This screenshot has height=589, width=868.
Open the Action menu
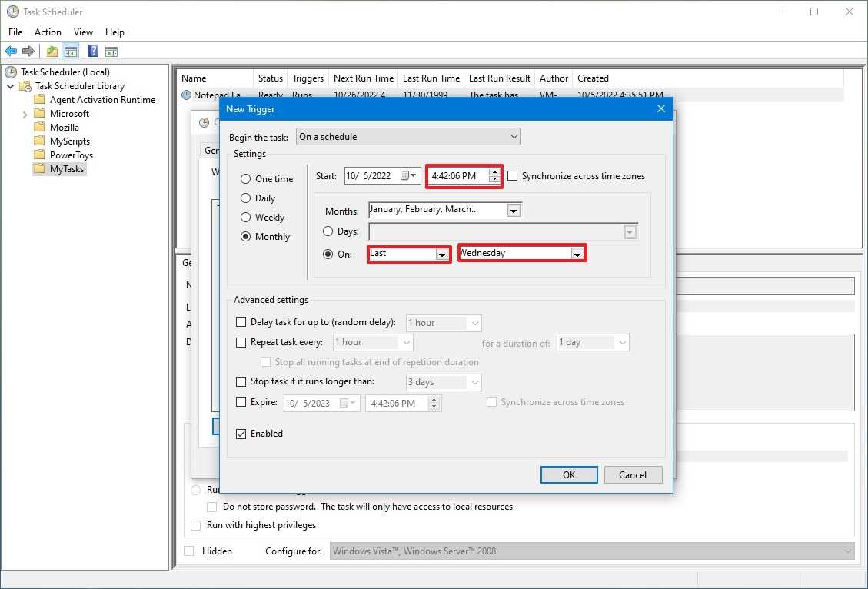point(48,32)
